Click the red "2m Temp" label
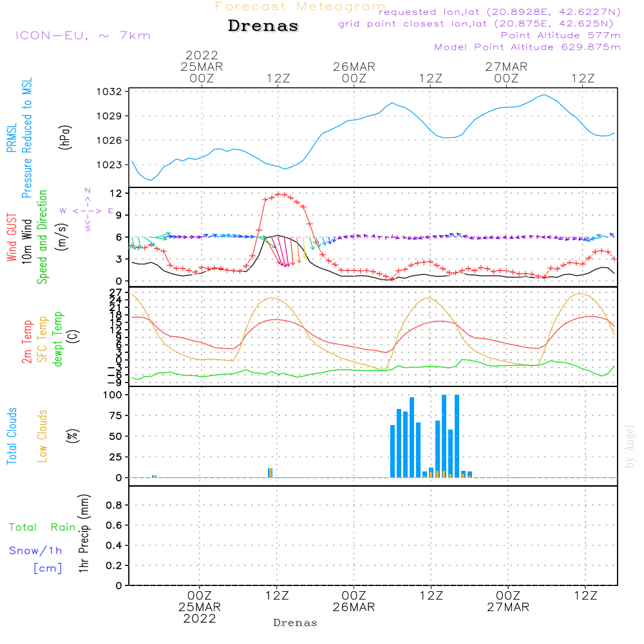This screenshot has width=644, height=644. click(x=26, y=342)
